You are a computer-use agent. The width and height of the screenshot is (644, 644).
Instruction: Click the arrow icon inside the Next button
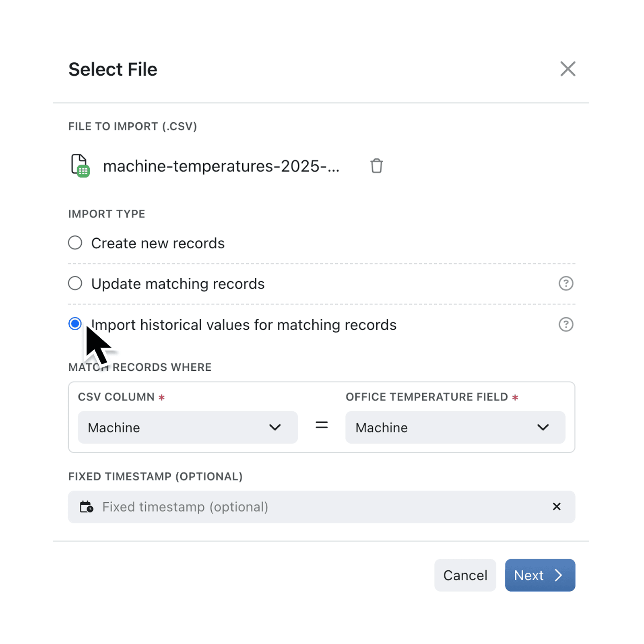point(559,575)
